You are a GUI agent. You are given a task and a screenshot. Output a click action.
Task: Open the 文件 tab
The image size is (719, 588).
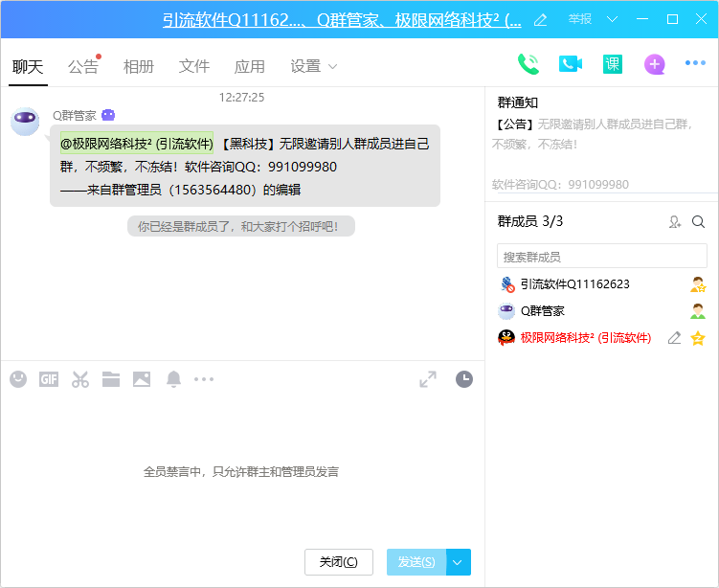pyautogui.click(x=194, y=66)
